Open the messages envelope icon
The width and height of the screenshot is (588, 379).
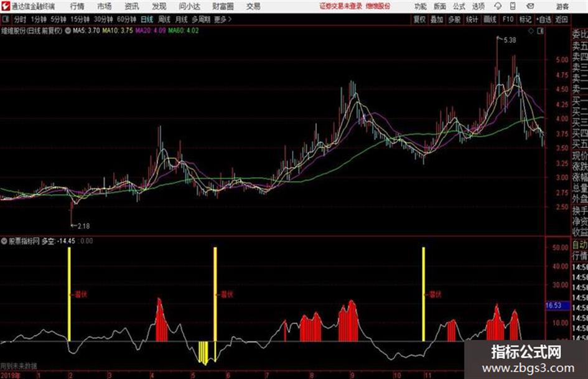530,6
